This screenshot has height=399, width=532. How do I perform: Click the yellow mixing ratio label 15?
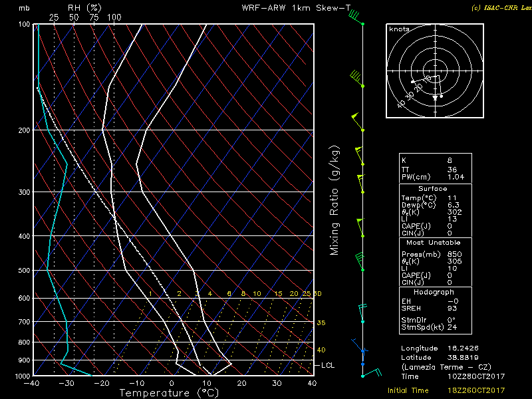[x=278, y=294]
